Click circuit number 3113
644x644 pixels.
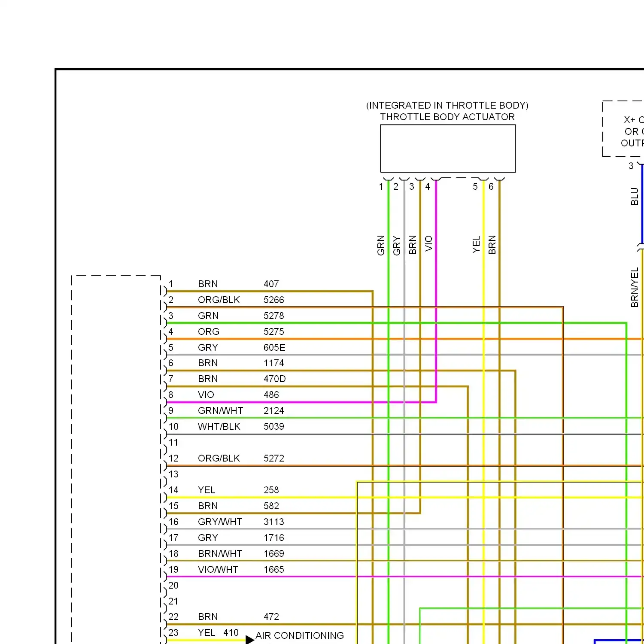[x=274, y=522]
